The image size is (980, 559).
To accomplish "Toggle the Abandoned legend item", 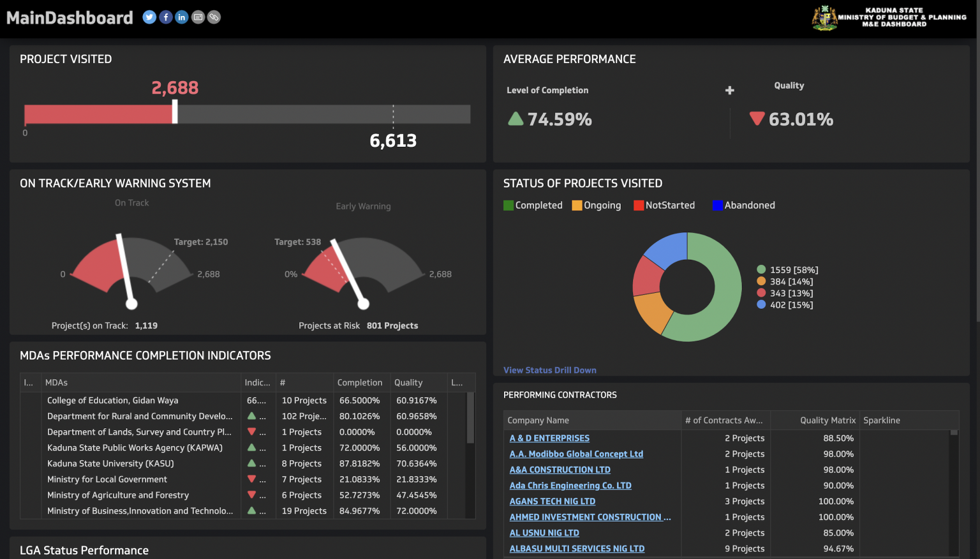I will click(744, 205).
